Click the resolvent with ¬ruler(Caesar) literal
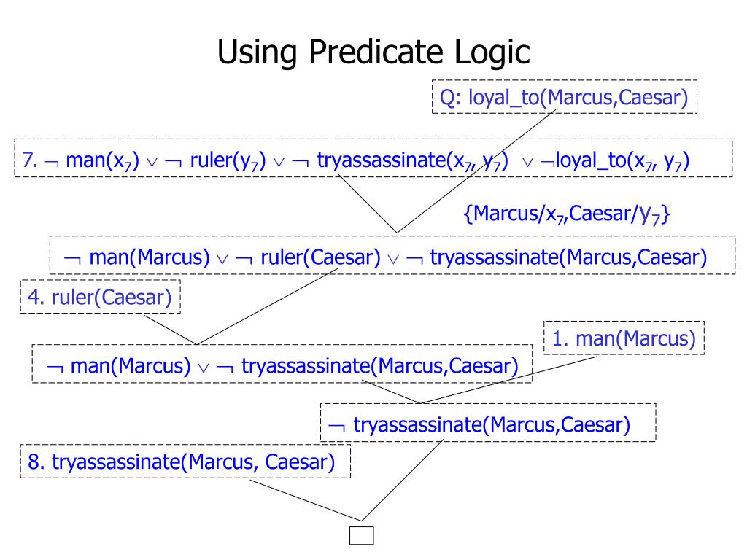 tap(392, 255)
